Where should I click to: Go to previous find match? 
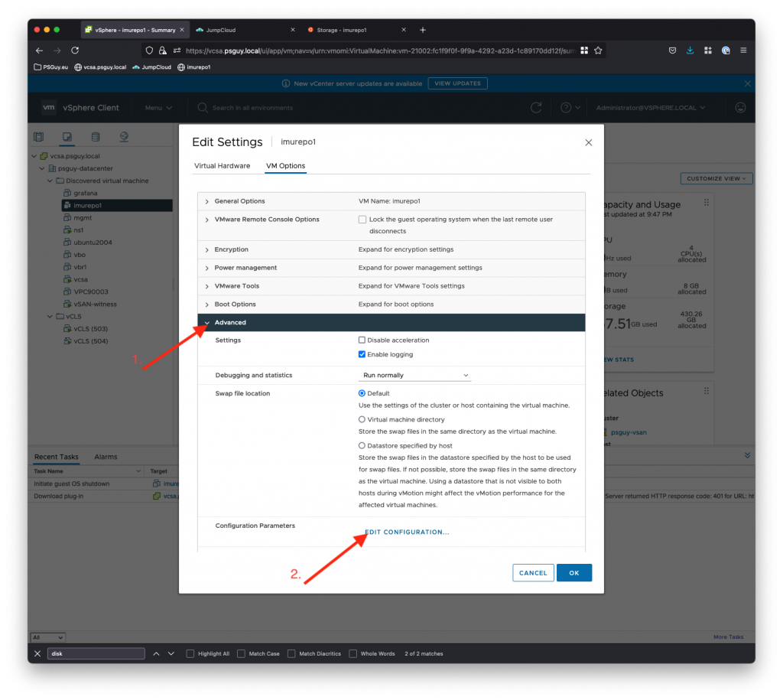tap(156, 653)
